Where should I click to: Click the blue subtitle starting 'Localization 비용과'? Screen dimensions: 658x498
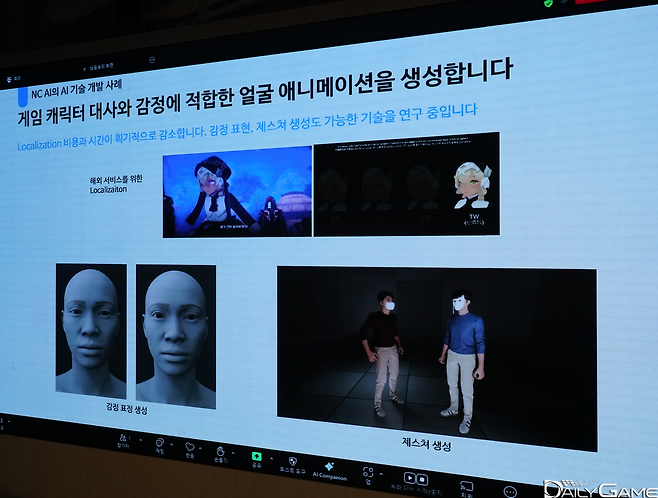point(247,128)
